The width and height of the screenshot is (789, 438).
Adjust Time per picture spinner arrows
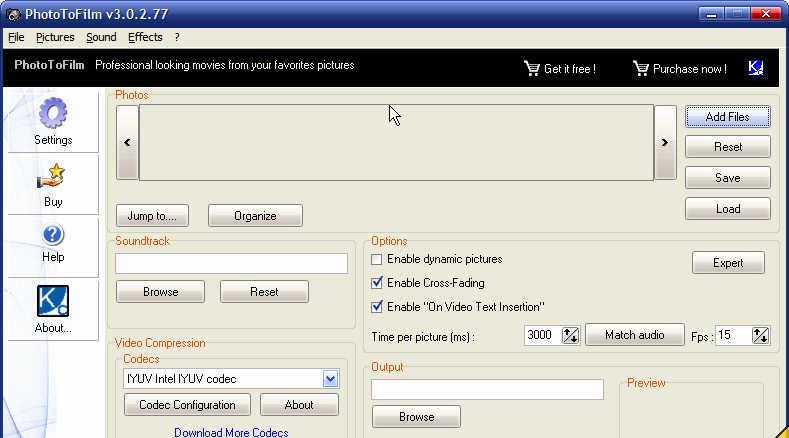(570, 335)
